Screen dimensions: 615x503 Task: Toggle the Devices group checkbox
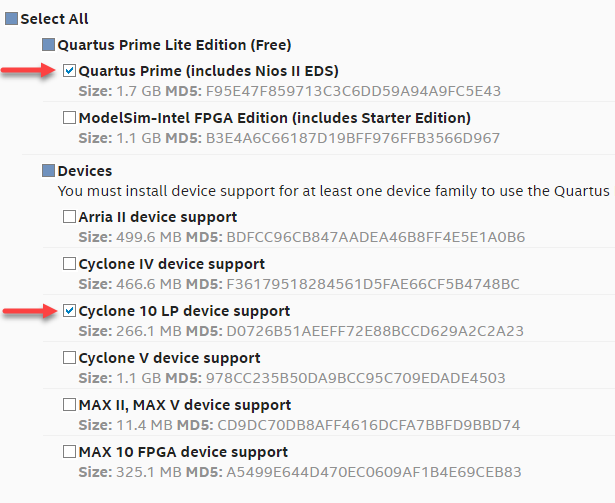48,171
